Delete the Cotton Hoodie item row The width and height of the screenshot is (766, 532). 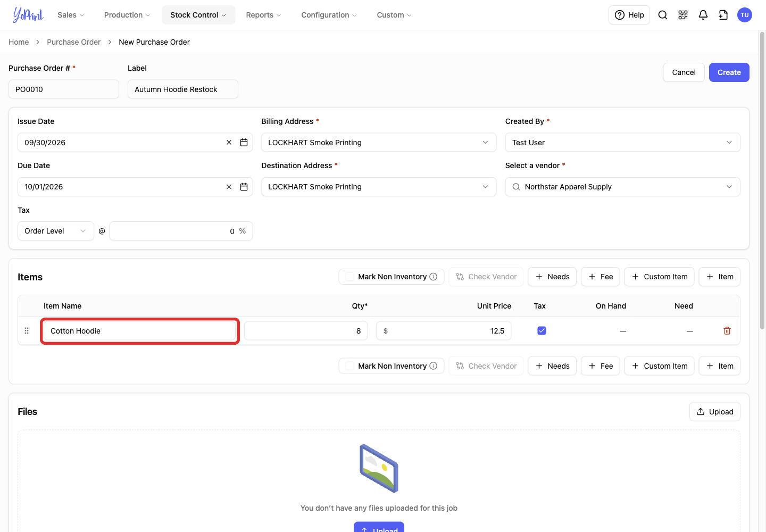coord(727,331)
